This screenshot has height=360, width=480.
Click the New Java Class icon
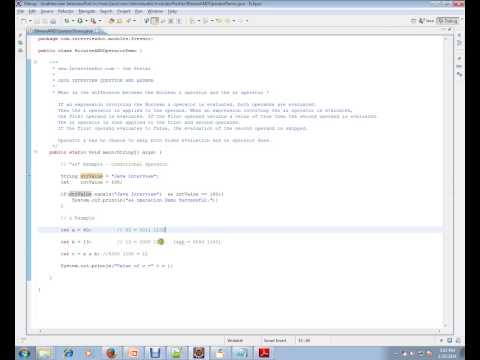click(120, 21)
